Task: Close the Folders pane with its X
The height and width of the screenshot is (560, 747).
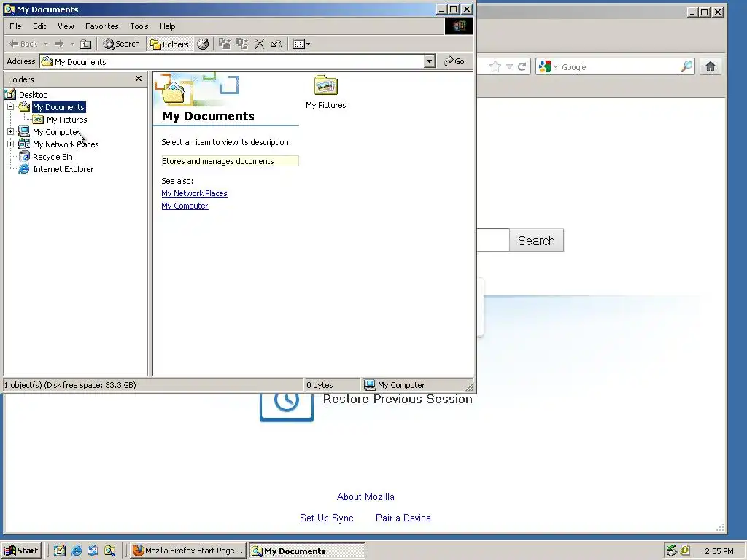Action: click(x=139, y=79)
